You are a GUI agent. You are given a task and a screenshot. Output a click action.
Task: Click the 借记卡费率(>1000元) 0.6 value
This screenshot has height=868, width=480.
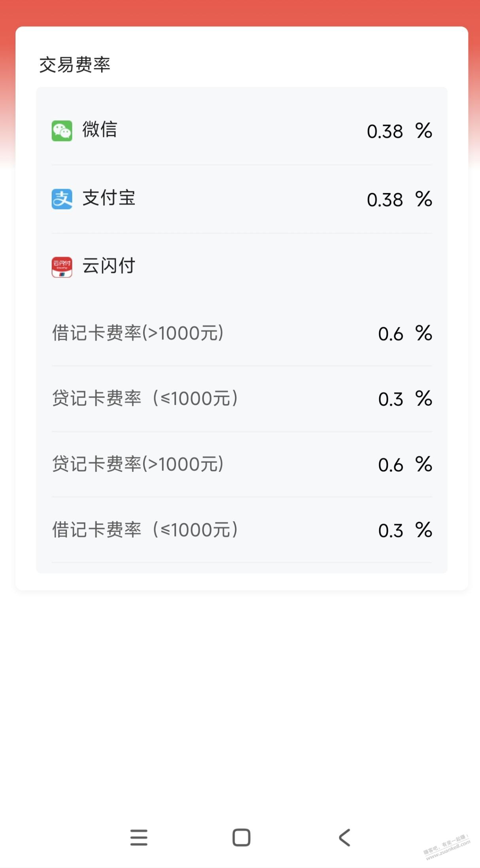click(x=391, y=334)
